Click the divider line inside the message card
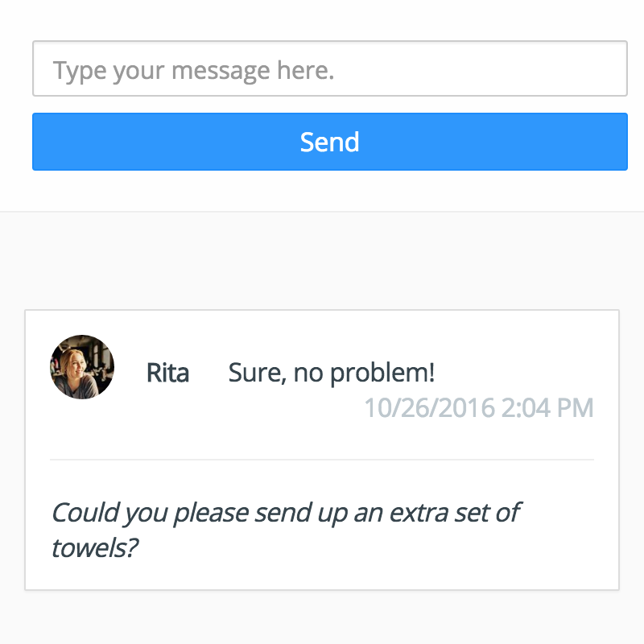 click(x=322, y=460)
